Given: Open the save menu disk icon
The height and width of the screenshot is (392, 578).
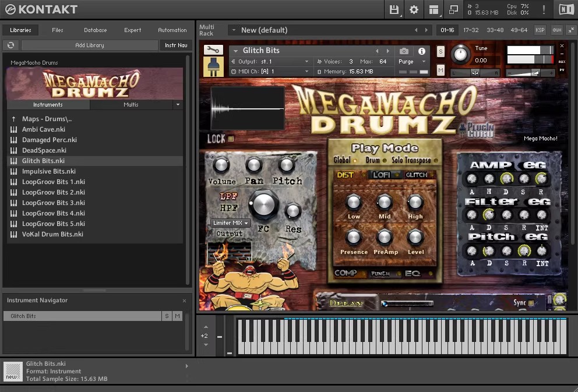Looking at the screenshot, I should coord(394,9).
